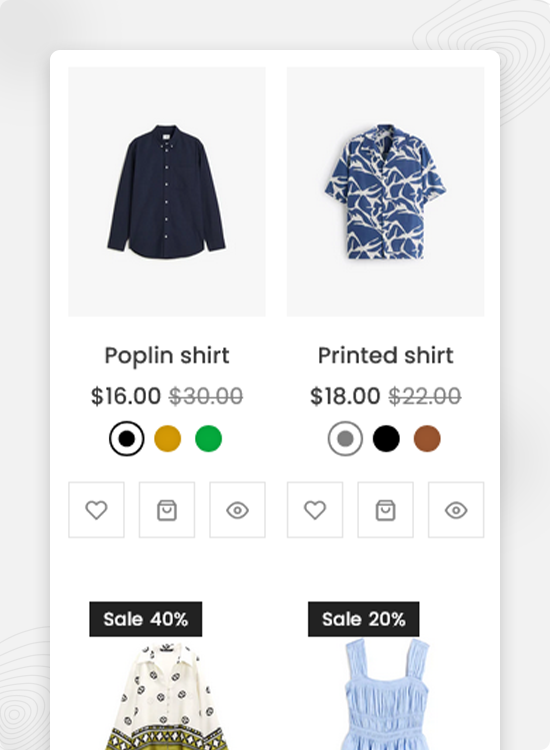Click the Sale 40% badge
The image size is (550, 750).
tap(145, 619)
